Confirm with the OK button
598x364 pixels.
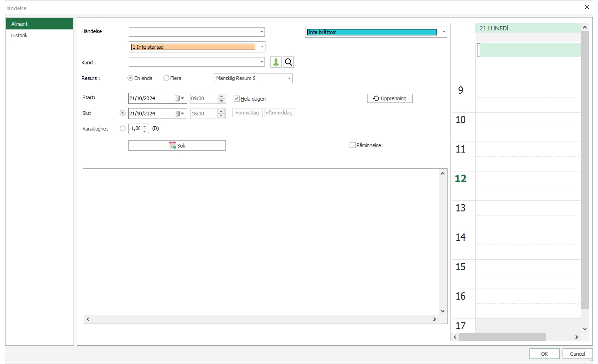pos(544,354)
